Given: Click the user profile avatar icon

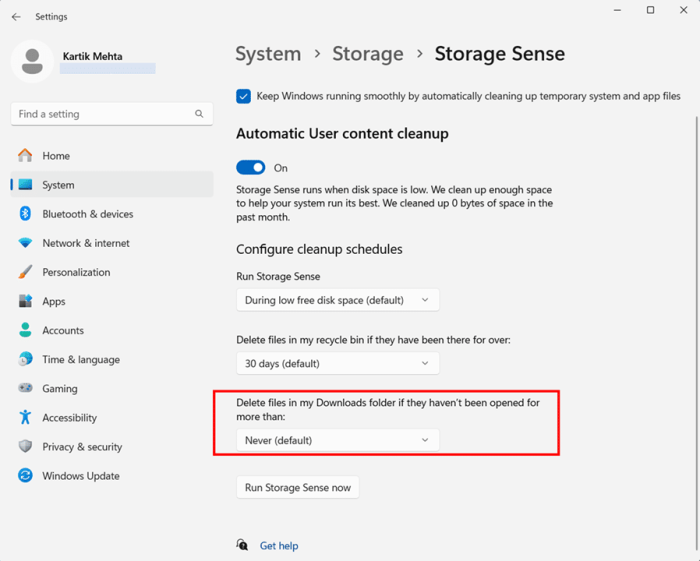Looking at the screenshot, I should click(x=32, y=62).
